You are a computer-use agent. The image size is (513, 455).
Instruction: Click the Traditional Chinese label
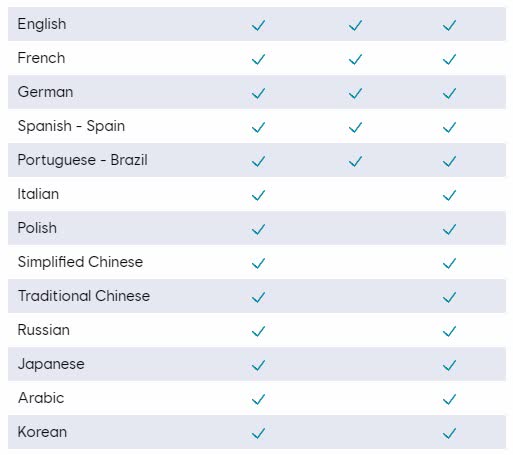tap(84, 296)
